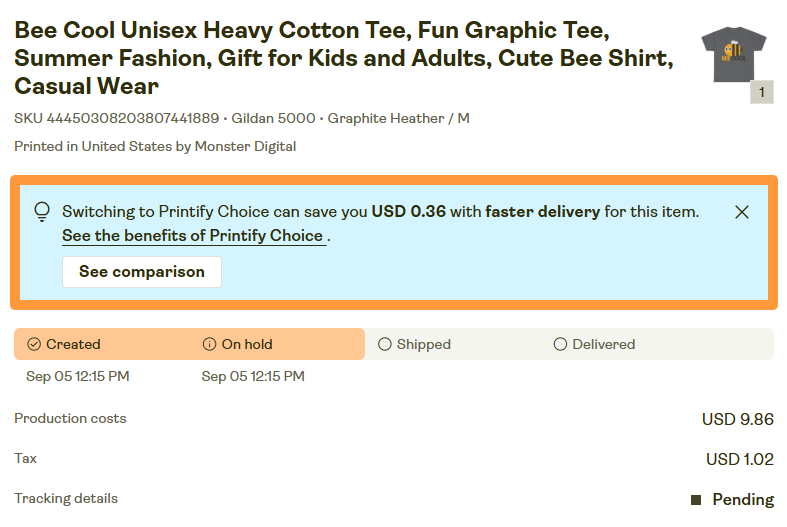Screen dimensions: 787x527
Task: Click the Printed by Monster Digital text
Action: tap(155, 146)
